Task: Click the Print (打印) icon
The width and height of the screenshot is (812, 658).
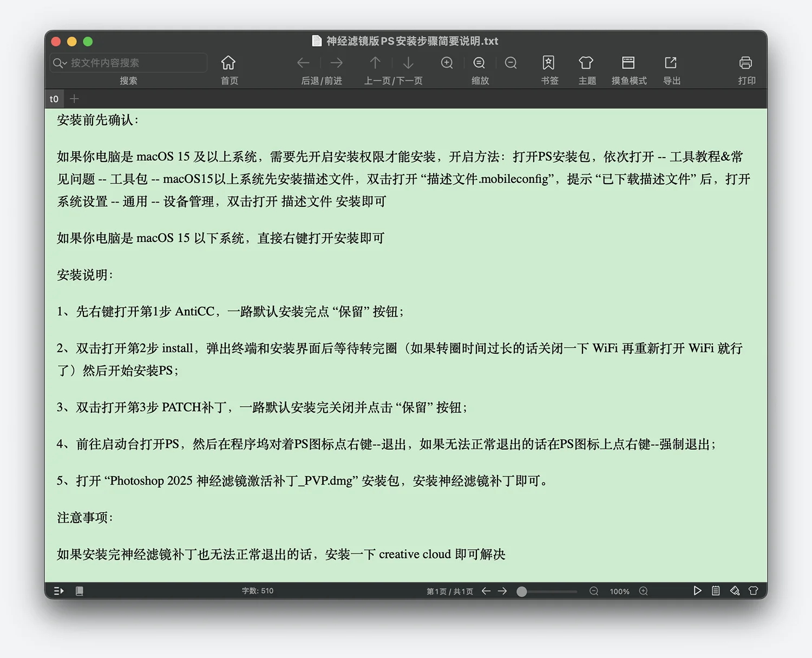Action: (x=745, y=63)
